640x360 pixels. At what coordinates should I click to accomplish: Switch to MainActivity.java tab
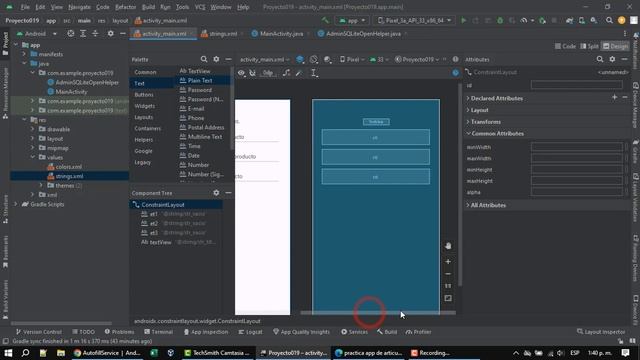pos(278,33)
